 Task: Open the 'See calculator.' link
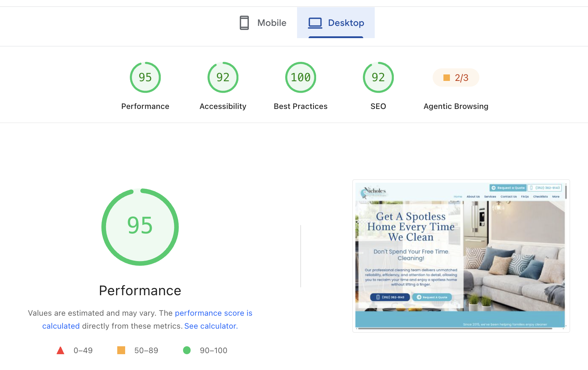coord(211,326)
